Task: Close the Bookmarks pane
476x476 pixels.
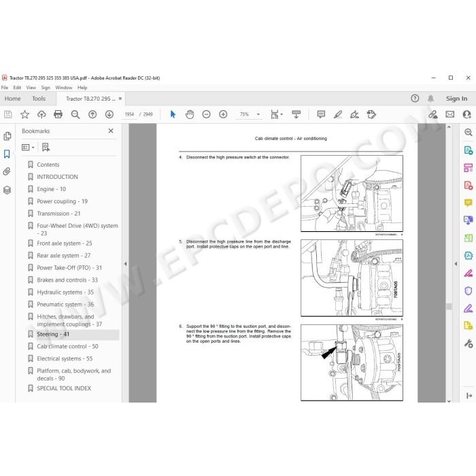Action: (111, 131)
